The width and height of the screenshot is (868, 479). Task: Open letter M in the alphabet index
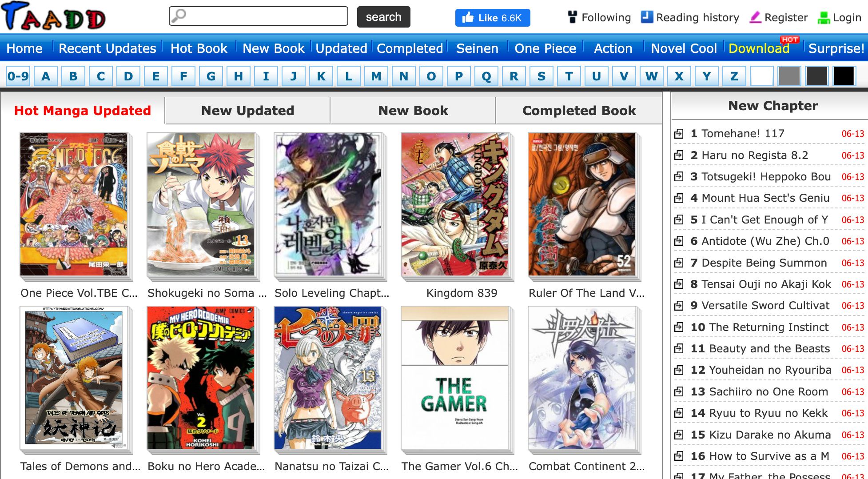coord(375,76)
